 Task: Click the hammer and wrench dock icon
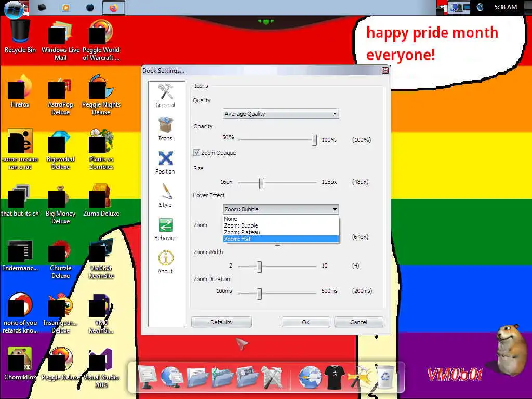point(272,377)
